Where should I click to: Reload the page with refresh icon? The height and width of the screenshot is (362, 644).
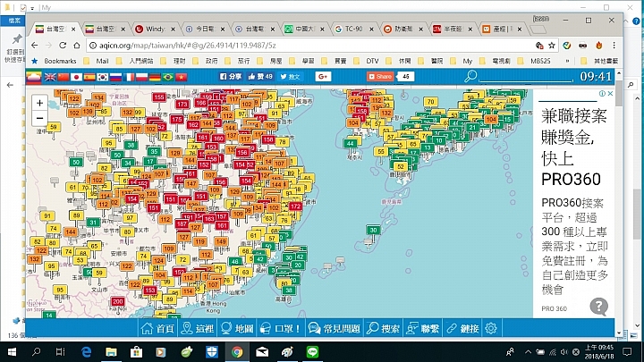63,46
